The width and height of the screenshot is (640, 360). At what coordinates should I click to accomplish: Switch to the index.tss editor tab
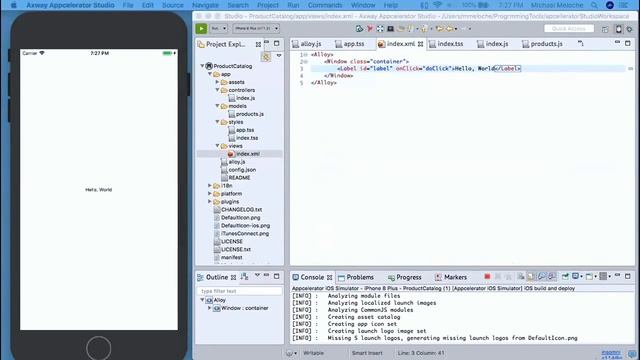[x=446, y=44]
